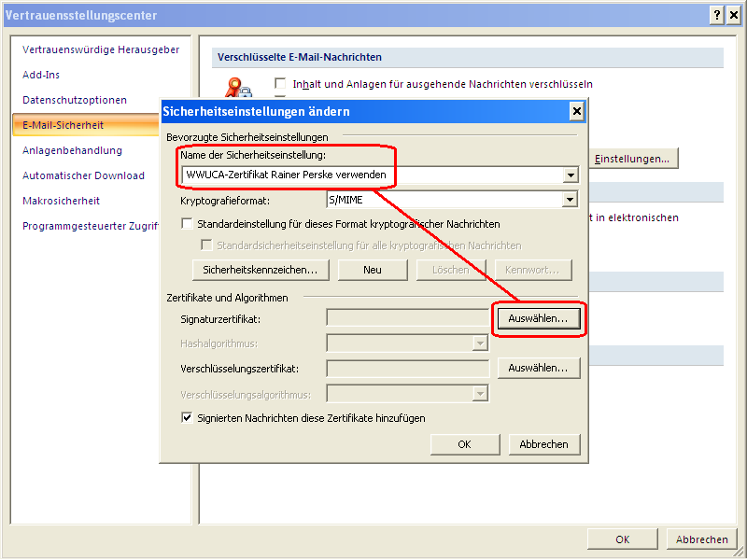The height and width of the screenshot is (560, 747).
Task: Click Auswählen beside Verschlüsselungszertifikat
Action: click(x=539, y=368)
